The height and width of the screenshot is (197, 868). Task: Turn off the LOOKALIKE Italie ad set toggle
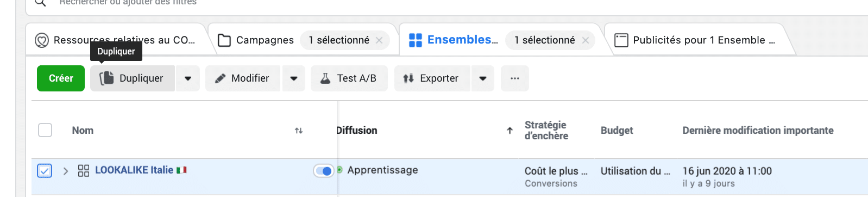tap(324, 171)
